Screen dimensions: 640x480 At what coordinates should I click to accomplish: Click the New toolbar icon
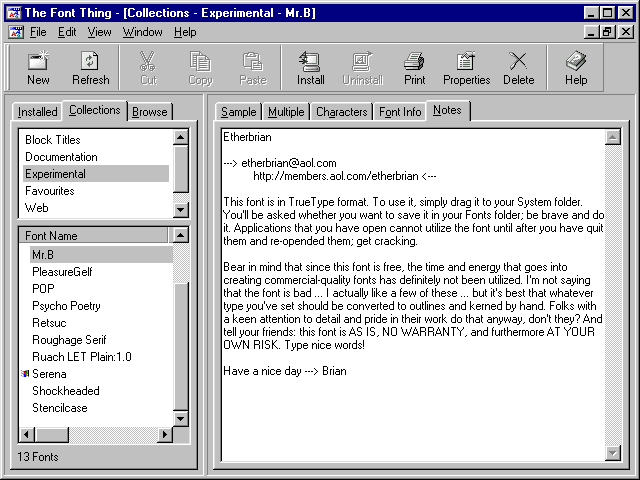coord(38,68)
